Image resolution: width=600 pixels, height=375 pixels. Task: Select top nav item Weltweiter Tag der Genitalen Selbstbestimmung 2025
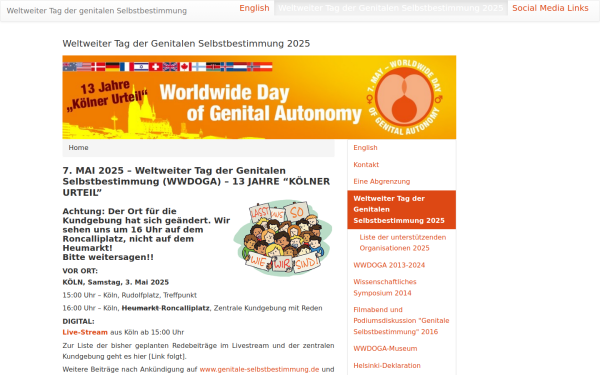pos(391,8)
